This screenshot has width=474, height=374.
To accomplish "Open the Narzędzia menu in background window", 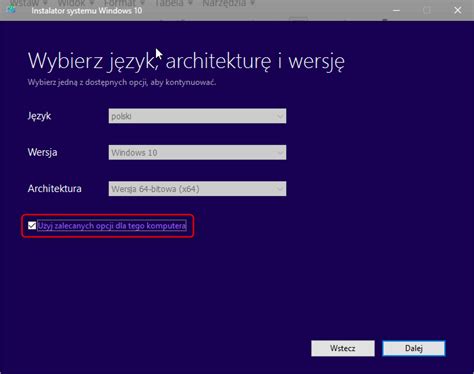I will point(228,3).
